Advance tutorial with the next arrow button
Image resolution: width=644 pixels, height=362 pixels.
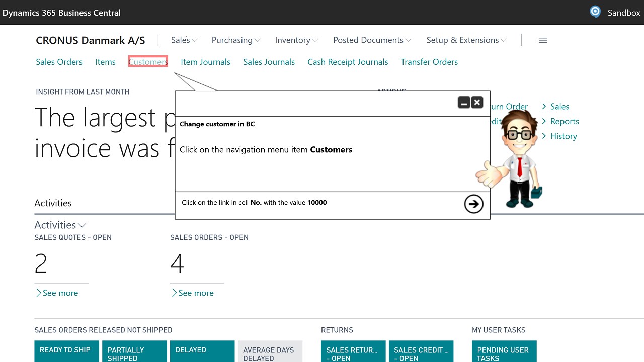[x=473, y=204]
